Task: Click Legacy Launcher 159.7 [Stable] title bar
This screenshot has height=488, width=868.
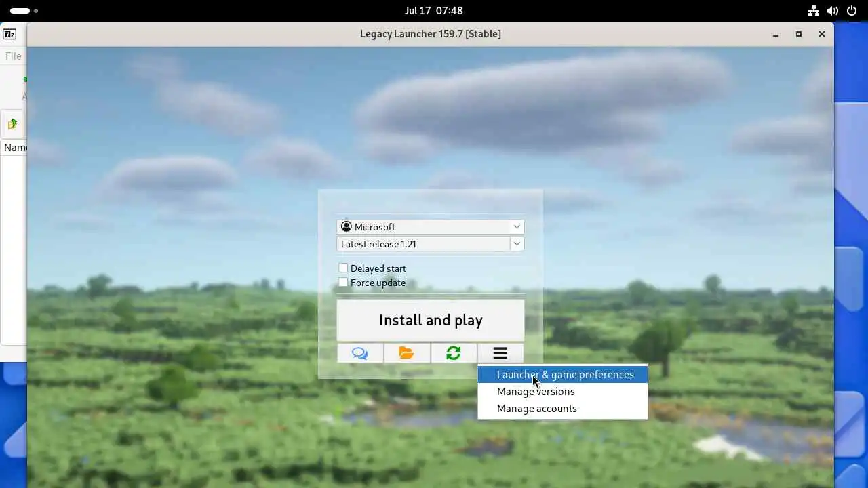Action: (431, 34)
